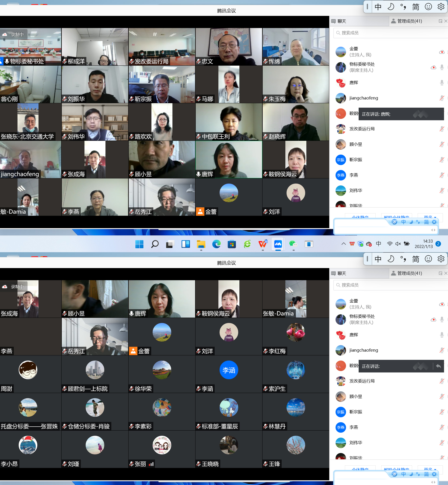Open the taskbar search magnifier

pos(155,244)
